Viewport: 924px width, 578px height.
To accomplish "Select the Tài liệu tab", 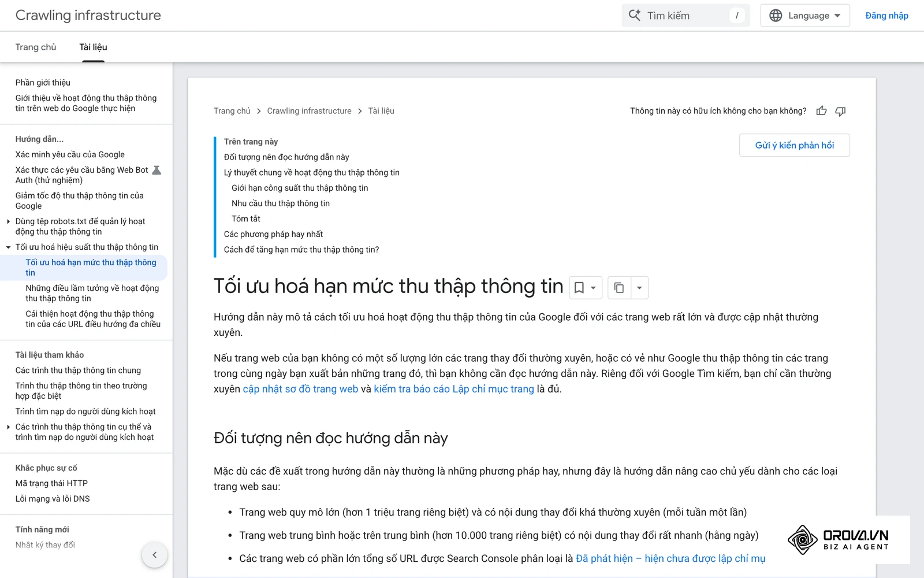I will coord(93,47).
